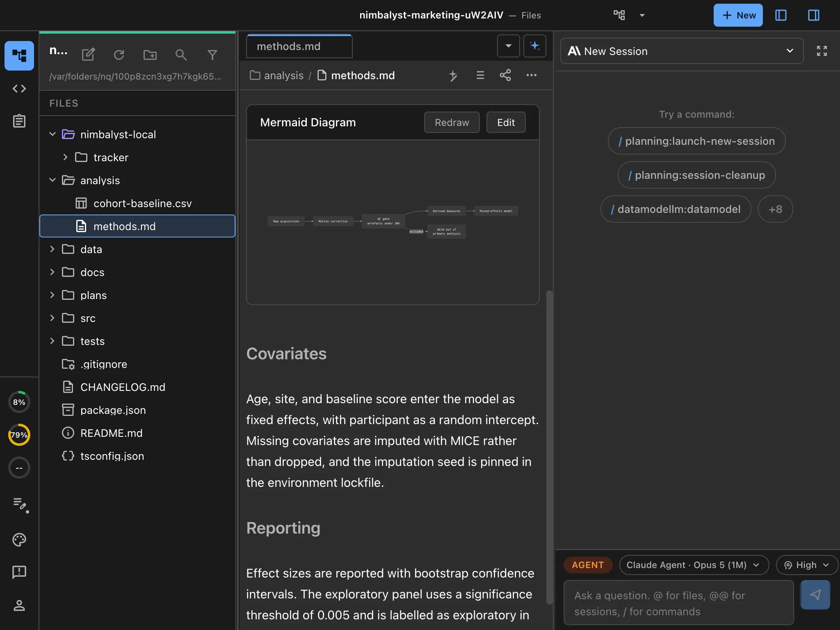Edit the Mermaid diagram
840x630 pixels.
pyautogui.click(x=506, y=122)
